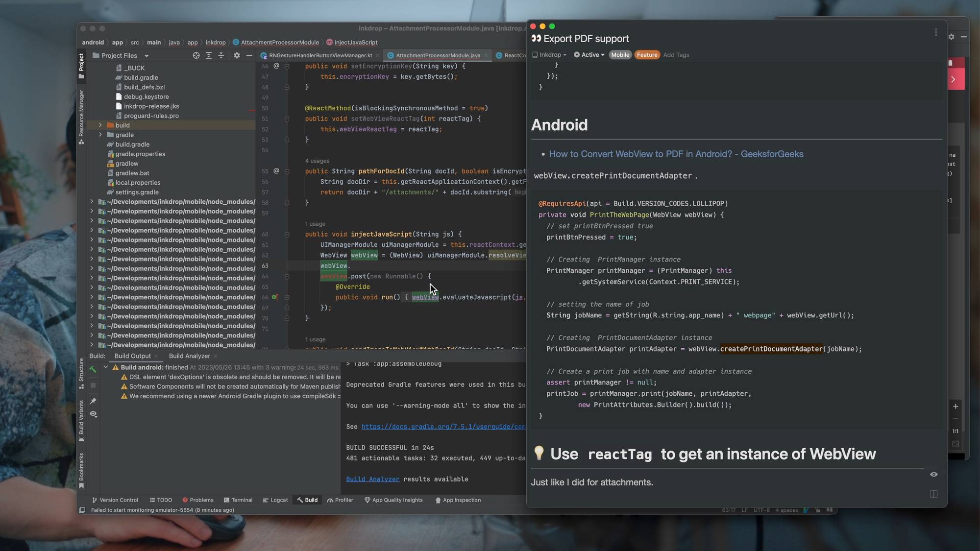Switch to the Build Analyzer tab
The width and height of the screenshot is (980, 551).
pos(189,356)
